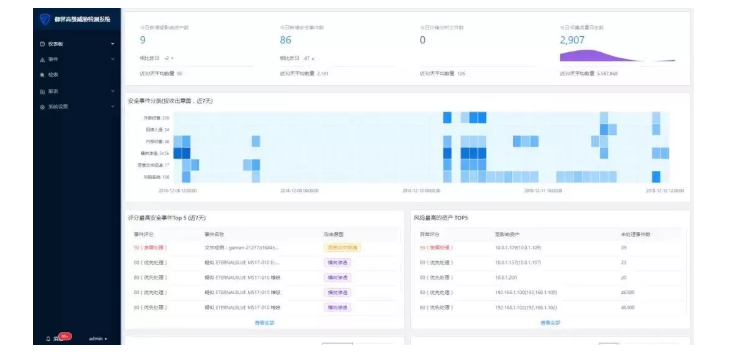This screenshot has width=729, height=364.
Task: Click asset 192.168.1.100(192.168.1.100)
Action: 526,292
